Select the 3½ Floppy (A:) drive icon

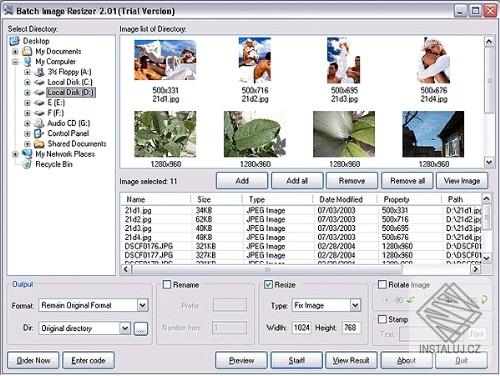point(39,72)
